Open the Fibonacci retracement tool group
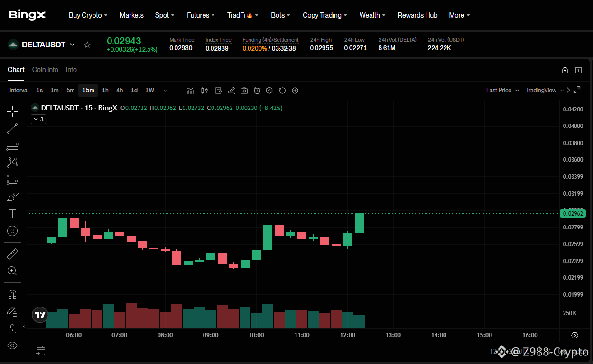The height and width of the screenshot is (364, 593). pos(12,146)
